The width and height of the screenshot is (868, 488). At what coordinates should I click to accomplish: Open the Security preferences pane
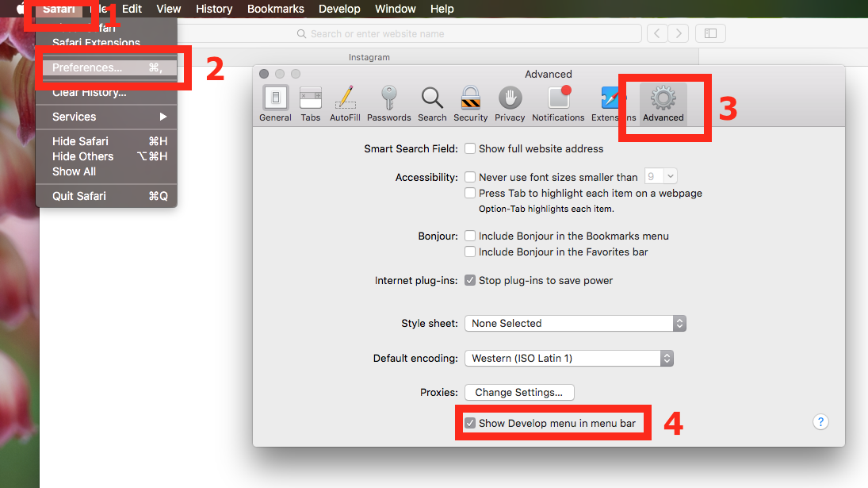coord(471,104)
